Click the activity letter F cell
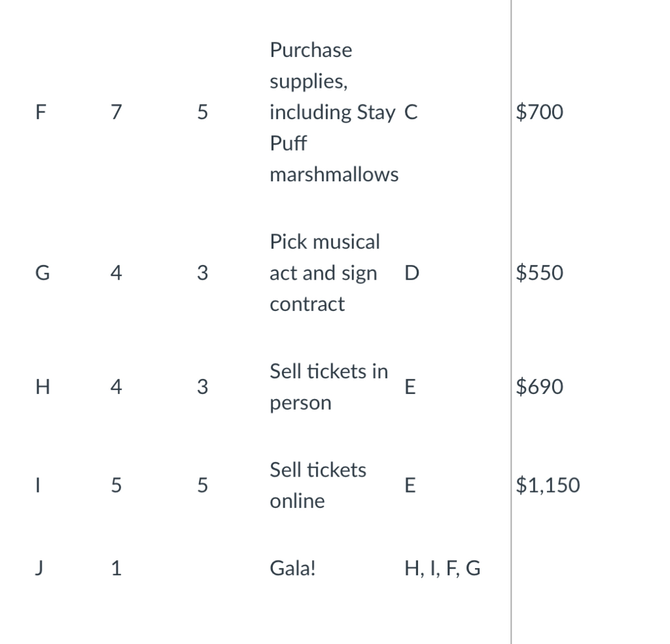Image resolution: width=670 pixels, height=644 pixels. pos(41,113)
